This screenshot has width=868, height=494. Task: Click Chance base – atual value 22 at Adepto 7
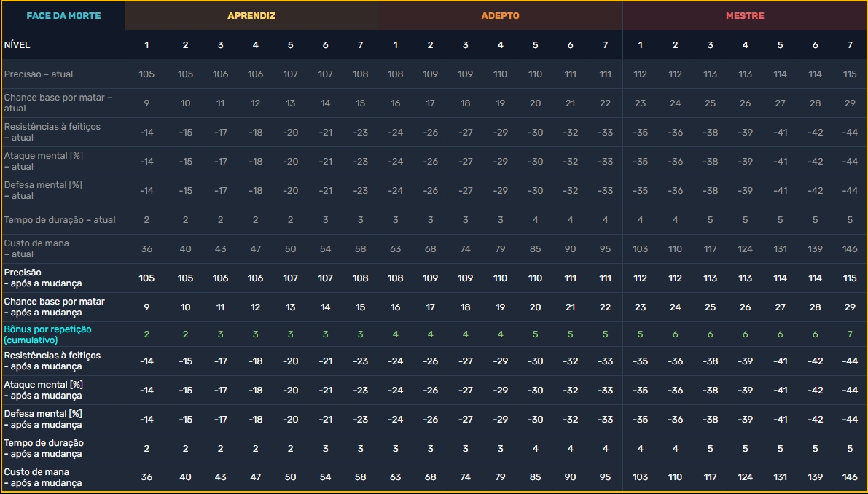click(605, 103)
